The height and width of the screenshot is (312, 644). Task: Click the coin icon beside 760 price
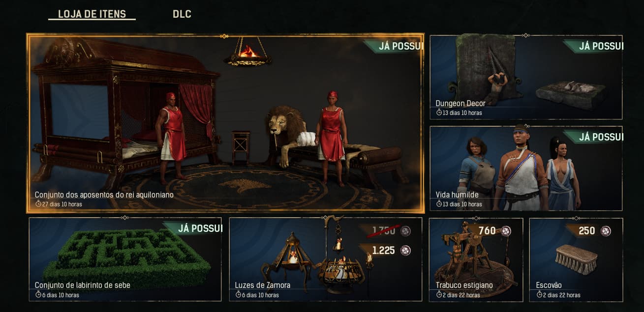(x=506, y=231)
